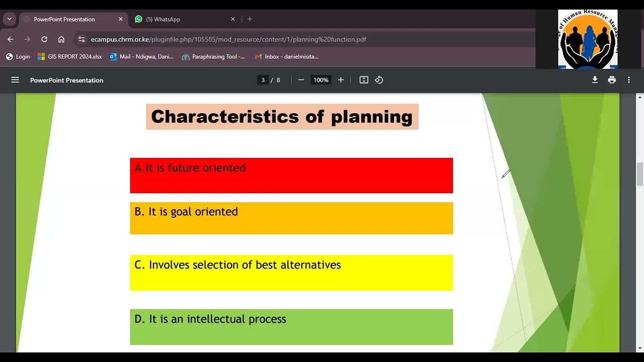Click the PDF page number field
Viewport: 644px width, 362px height.
click(x=263, y=80)
